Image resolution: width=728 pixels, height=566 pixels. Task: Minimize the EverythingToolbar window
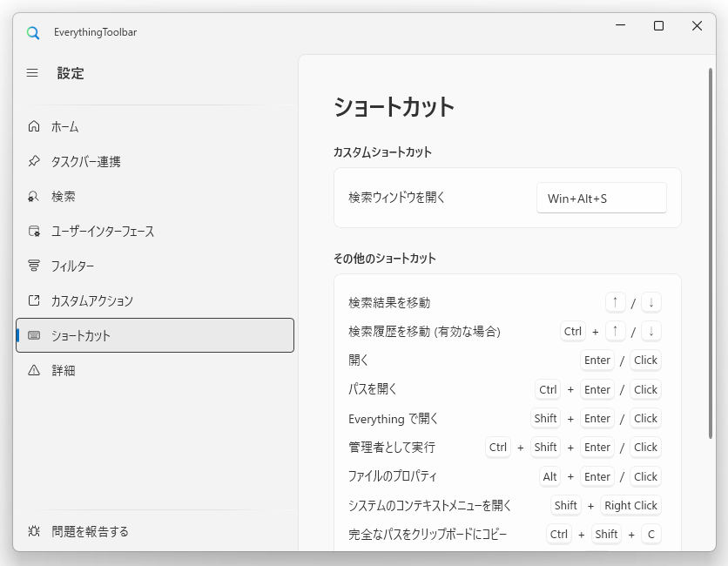(620, 25)
